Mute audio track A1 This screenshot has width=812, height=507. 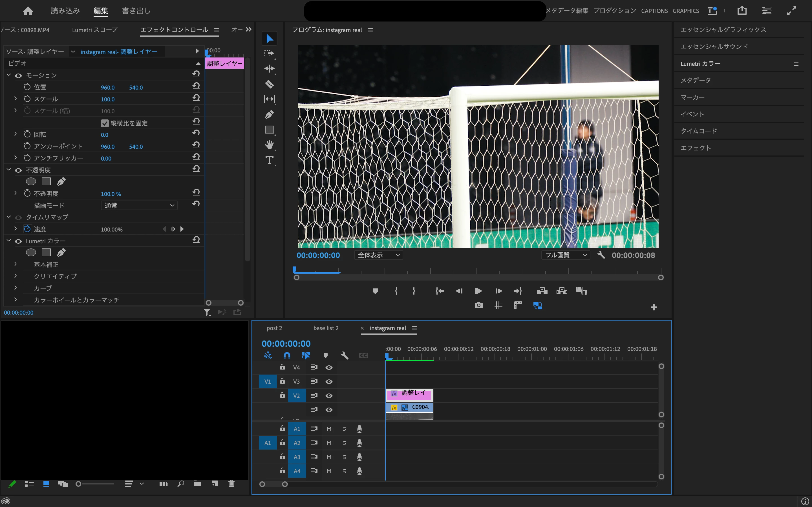pyautogui.click(x=329, y=429)
